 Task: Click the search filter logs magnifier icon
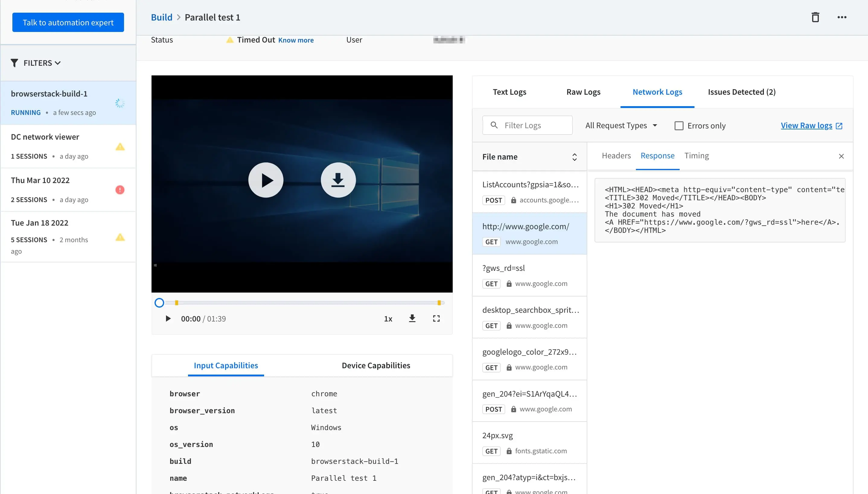tap(494, 125)
